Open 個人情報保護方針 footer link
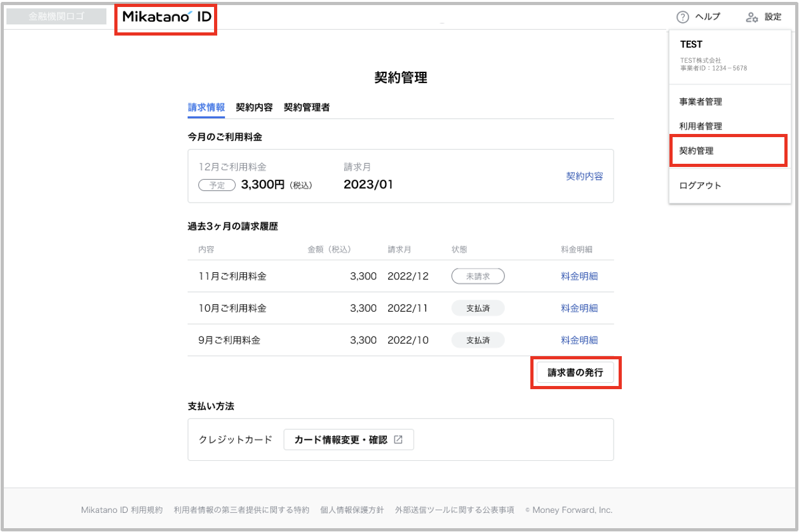Screen dimensions: 799x532 point(352,510)
